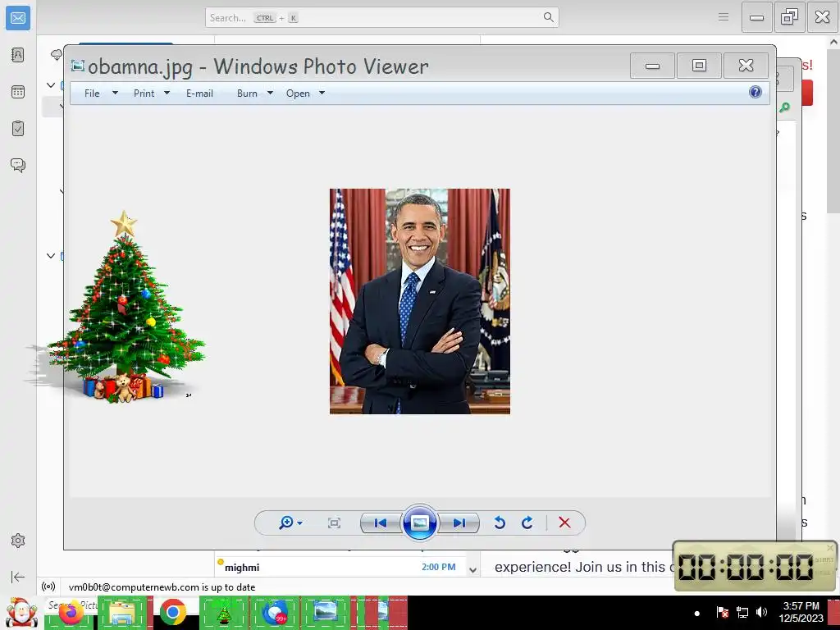Image resolution: width=840 pixels, height=630 pixels.
Task: Open Chat in Thunderbird sidebar
Action: [x=18, y=165]
